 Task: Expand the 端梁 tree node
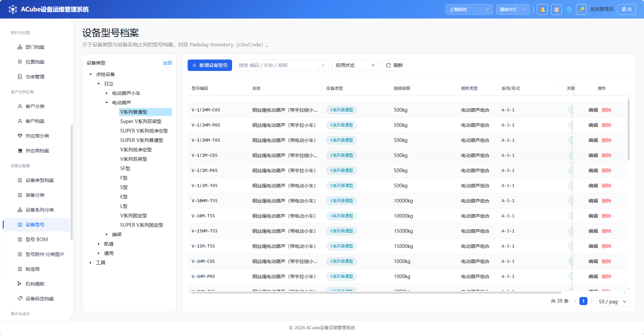tap(107, 234)
